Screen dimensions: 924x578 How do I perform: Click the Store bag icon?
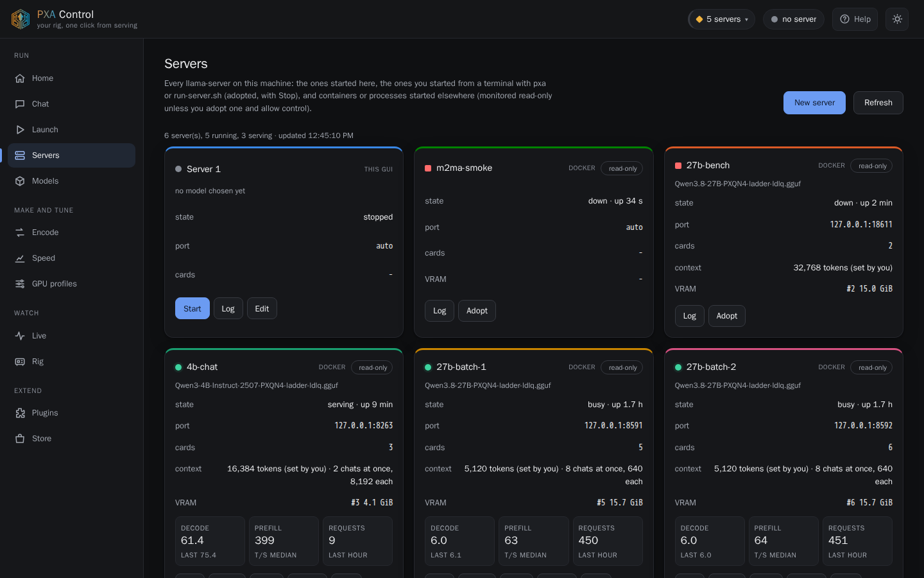pos(20,439)
